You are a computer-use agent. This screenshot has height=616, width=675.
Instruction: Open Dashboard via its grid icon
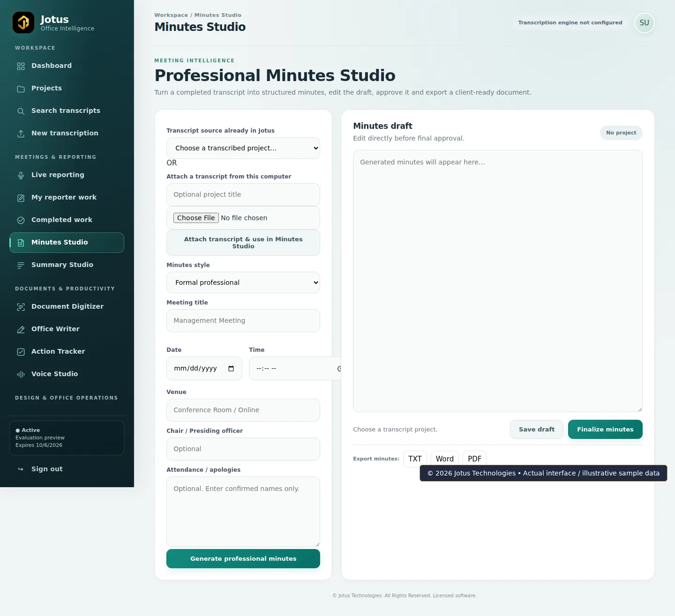(21, 66)
